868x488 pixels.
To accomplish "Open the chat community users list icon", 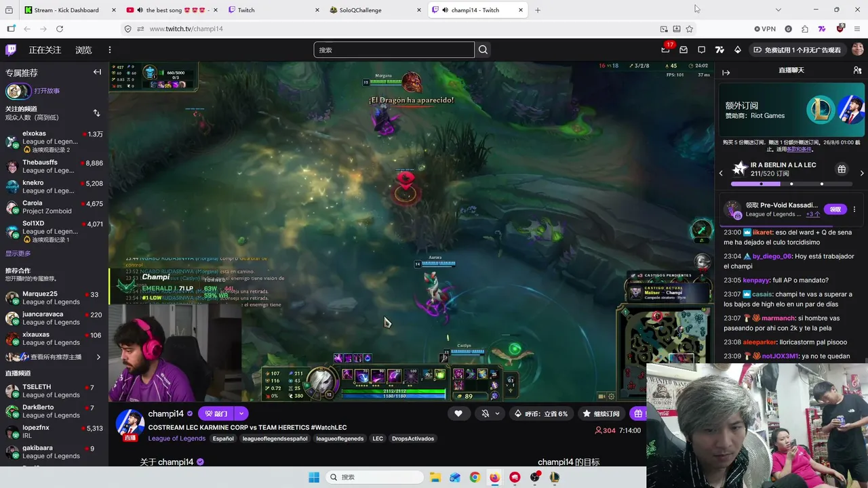I will 857,70.
